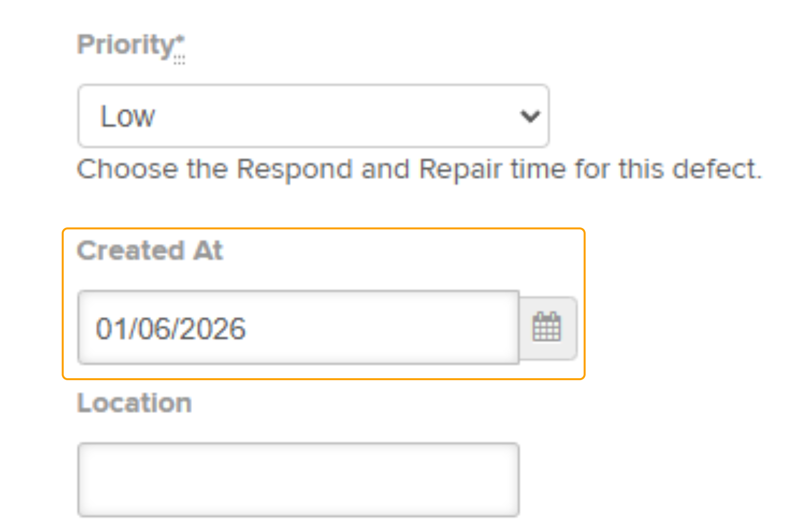This screenshot has width=812, height=526.
Task: Expand the Priority dropdown showing Low
Action: (x=313, y=116)
